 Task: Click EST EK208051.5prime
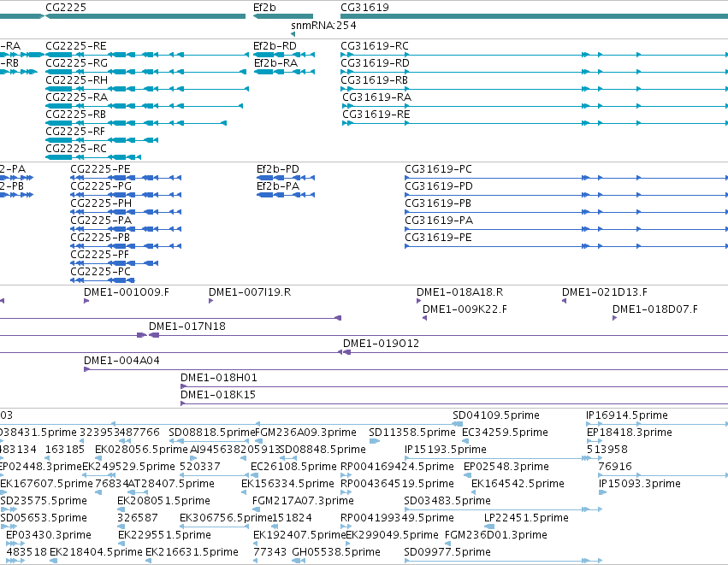pos(163,502)
